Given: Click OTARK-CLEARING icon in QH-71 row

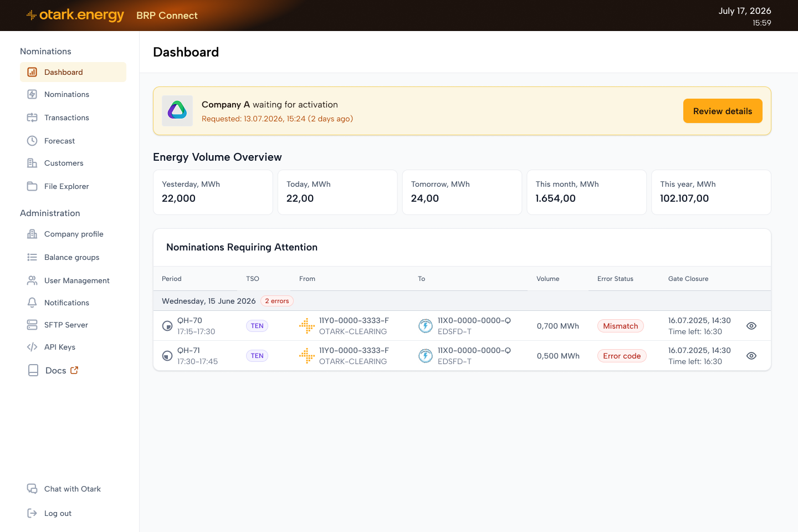Looking at the screenshot, I should (307, 356).
